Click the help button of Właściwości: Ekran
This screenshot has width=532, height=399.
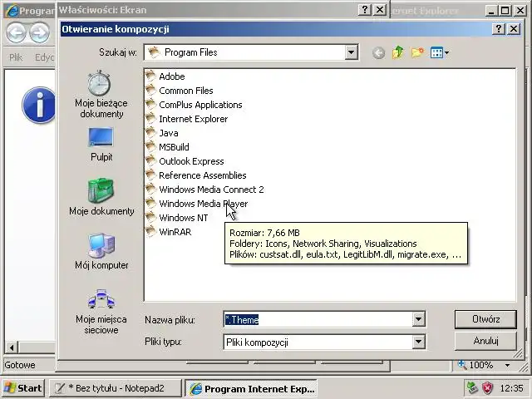click(365, 10)
